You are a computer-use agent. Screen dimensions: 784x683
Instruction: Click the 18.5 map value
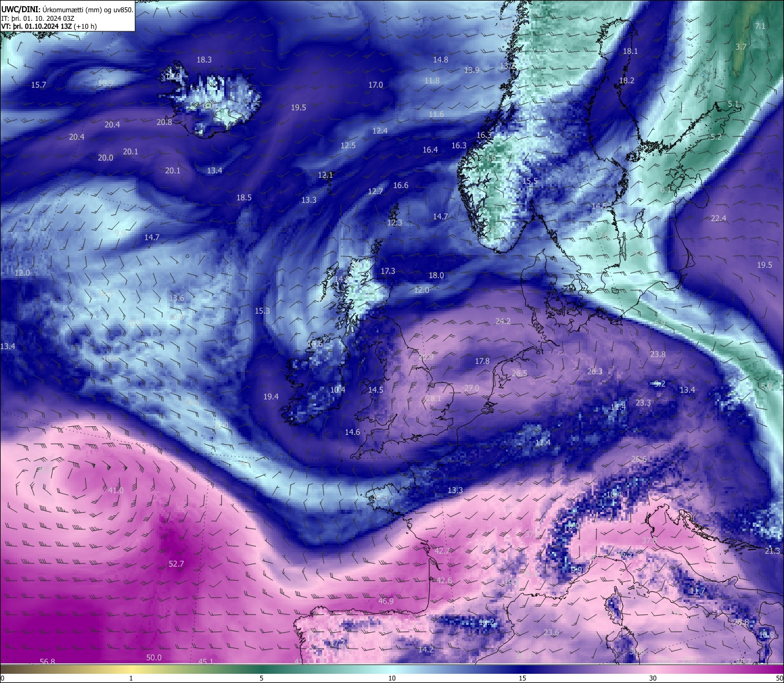pos(244,197)
